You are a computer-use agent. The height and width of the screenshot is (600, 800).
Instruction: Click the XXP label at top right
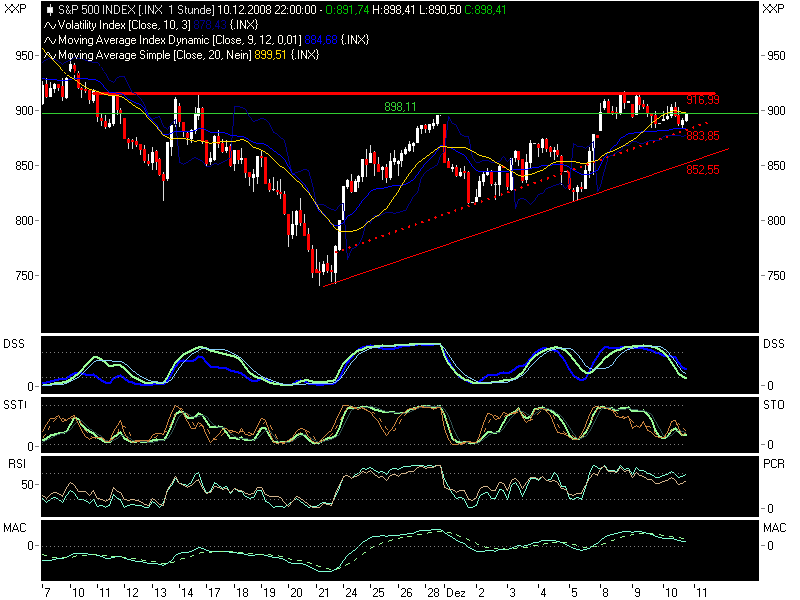click(773, 9)
